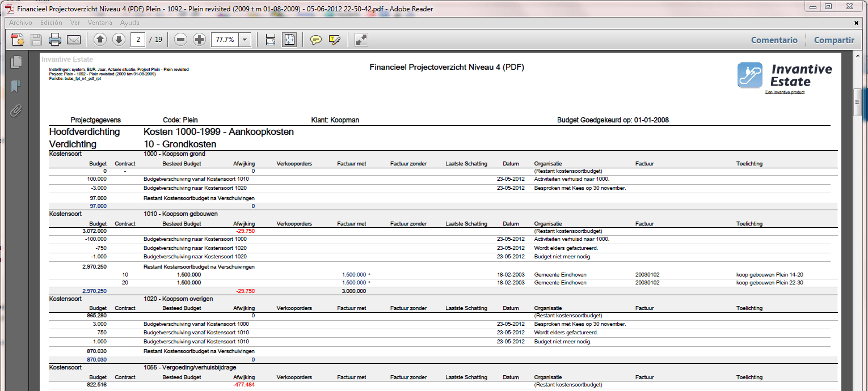Send the PDF by email

(74, 40)
